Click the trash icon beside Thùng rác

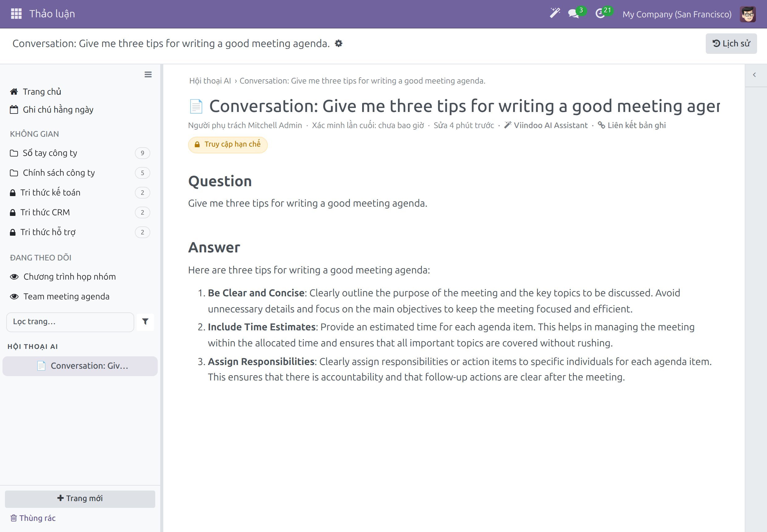[14, 518]
